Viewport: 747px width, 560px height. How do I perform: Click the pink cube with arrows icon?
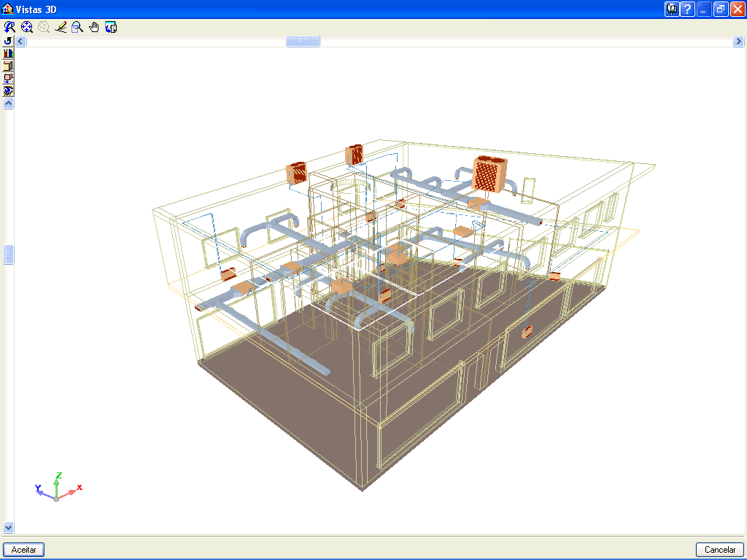click(x=8, y=78)
